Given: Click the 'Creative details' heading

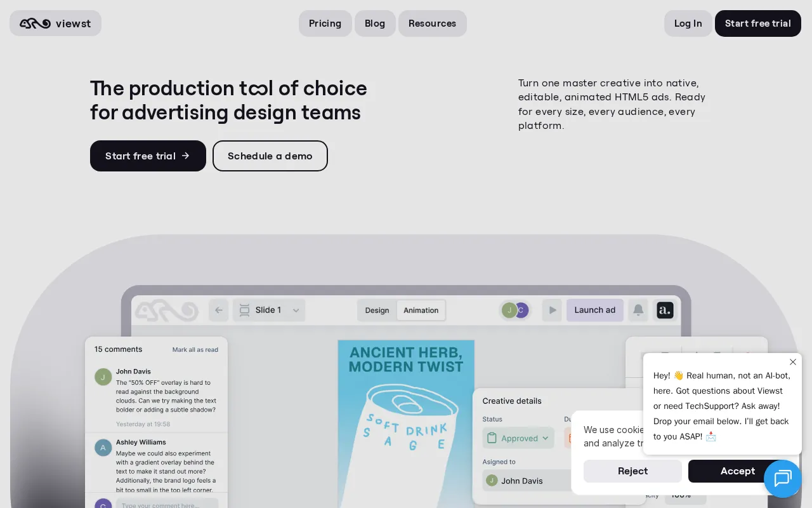Looking at the screenshot, I should tap(512, 401).
